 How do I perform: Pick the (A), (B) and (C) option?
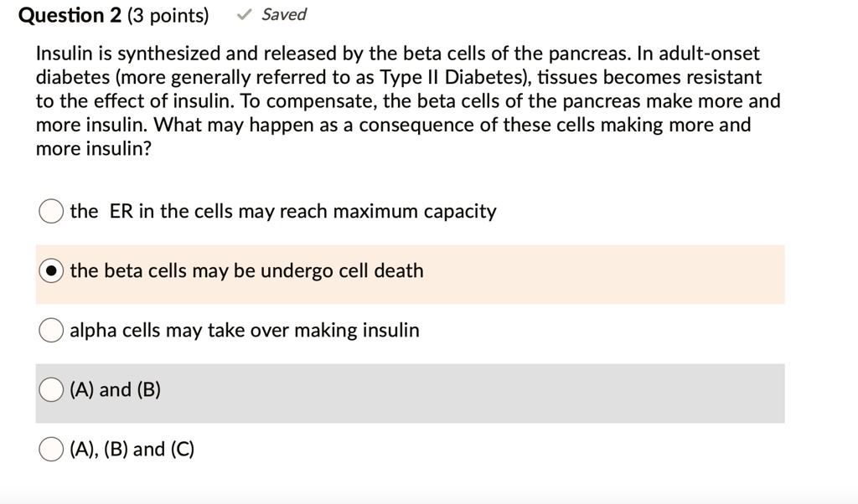point(51,449)
